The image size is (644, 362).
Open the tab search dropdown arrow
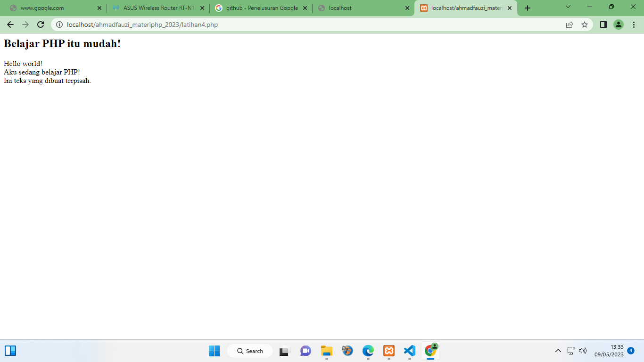567,8
